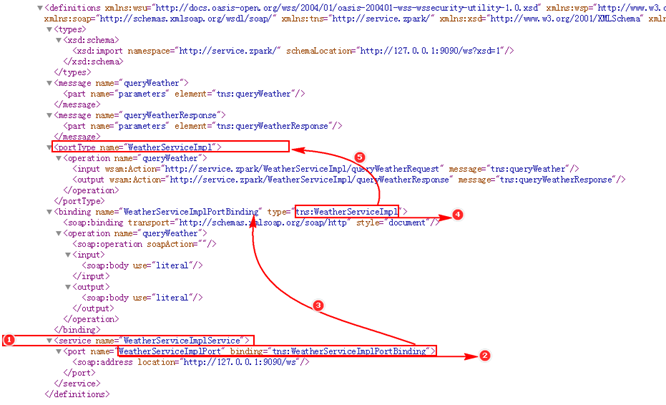Collapse the input element triangle

pos(68,255)
